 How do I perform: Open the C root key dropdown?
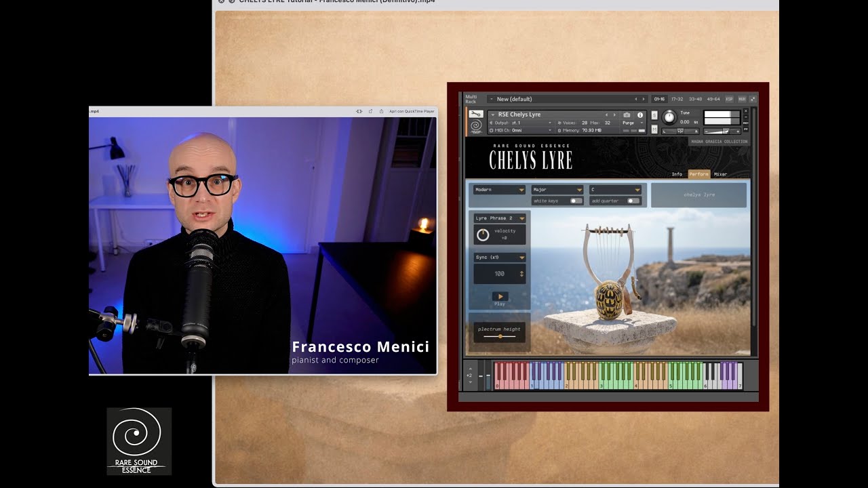(x=615, y=190)
